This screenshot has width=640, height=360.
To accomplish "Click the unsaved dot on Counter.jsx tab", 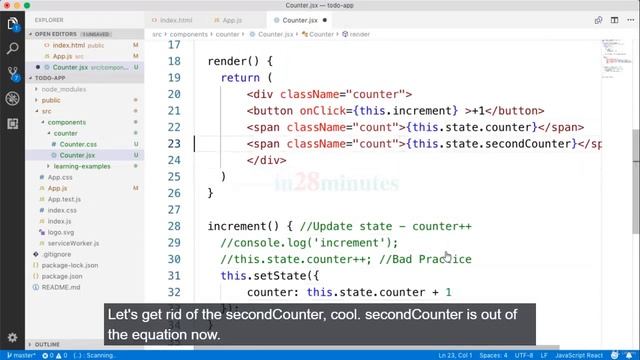I will pos(324,20).
